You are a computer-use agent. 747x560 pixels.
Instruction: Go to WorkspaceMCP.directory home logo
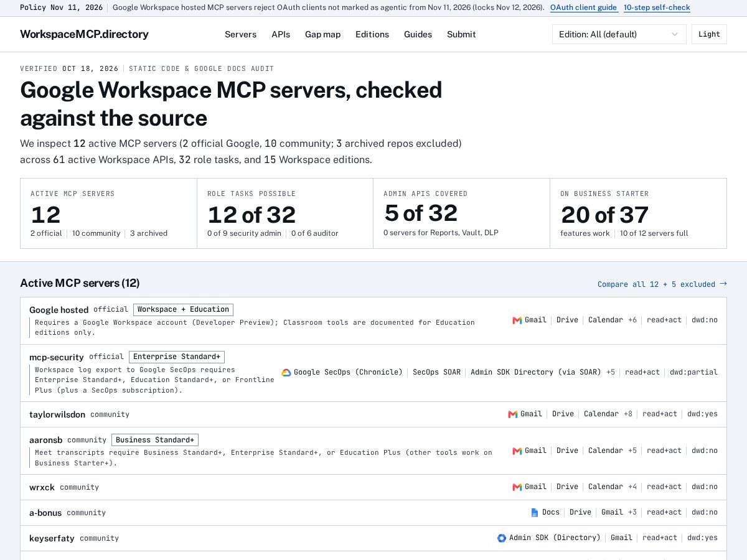coord(84,34)
